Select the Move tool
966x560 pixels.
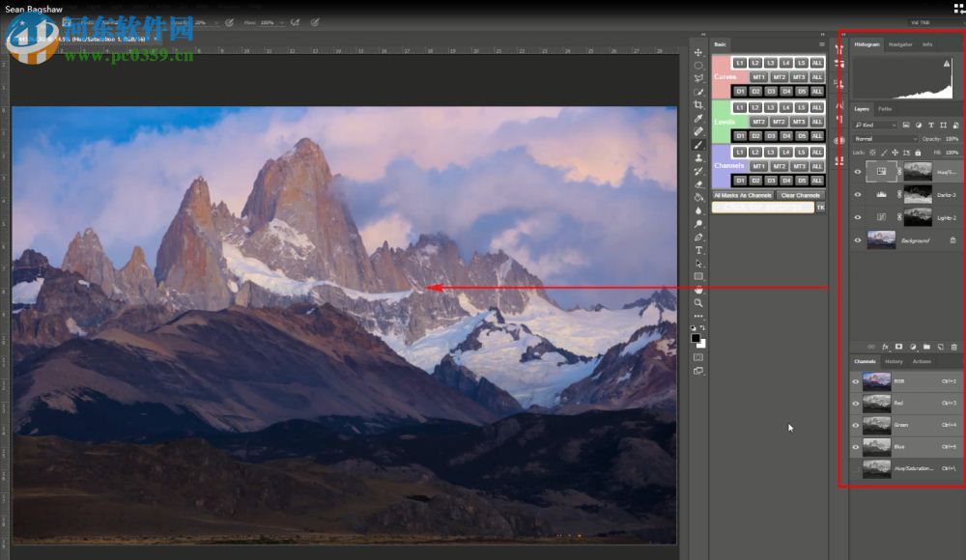pos(698,52)
